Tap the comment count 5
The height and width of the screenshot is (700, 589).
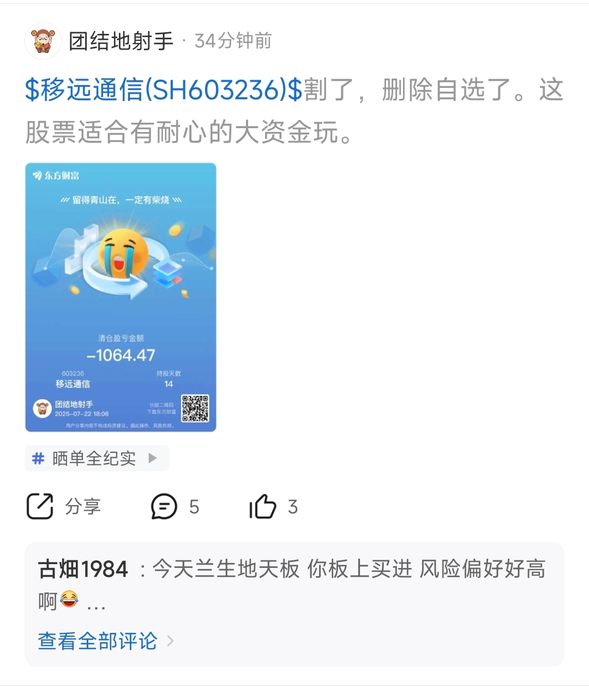(194, 507)
